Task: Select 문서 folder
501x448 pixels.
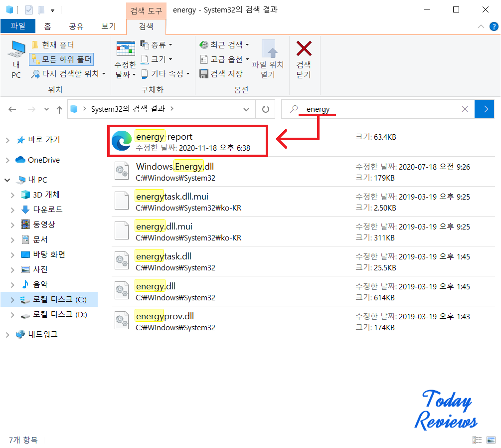Action: click(40, 239)
